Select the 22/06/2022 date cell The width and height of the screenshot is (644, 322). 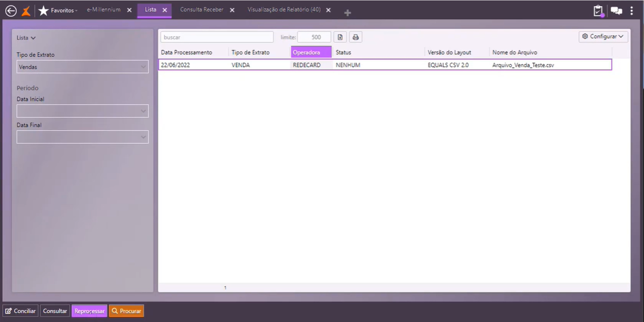click(175, 65)
